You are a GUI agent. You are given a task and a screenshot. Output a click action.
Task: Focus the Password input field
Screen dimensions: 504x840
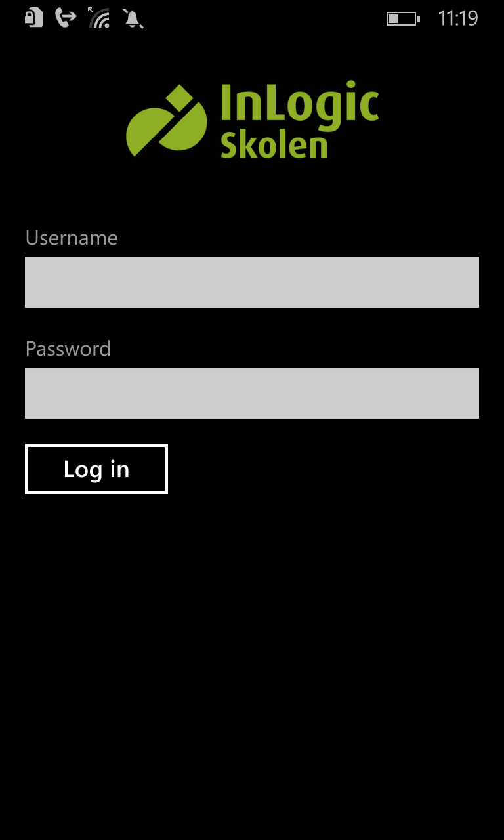click(252, 393)
